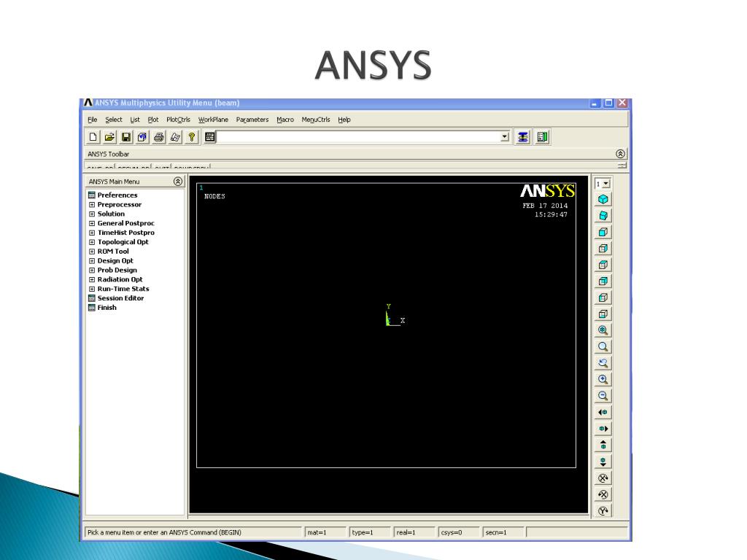Open the File menu
The image size is (747, 560).
[93, 120]
